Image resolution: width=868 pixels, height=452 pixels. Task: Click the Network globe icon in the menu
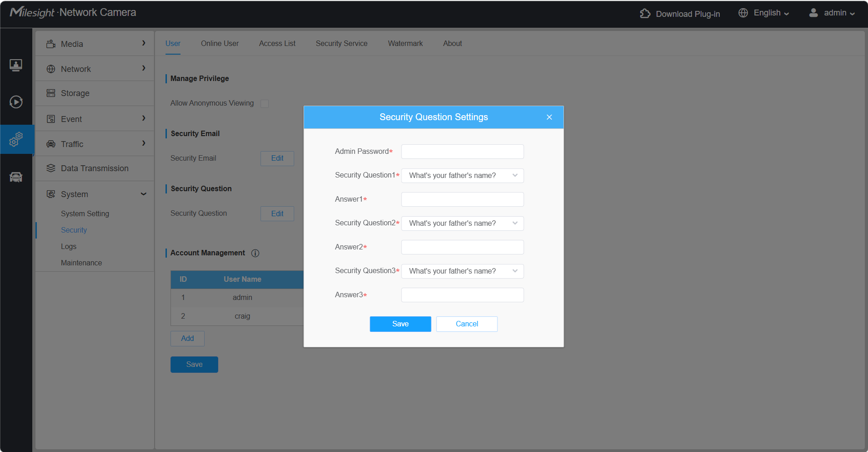[x=51, y=69]
